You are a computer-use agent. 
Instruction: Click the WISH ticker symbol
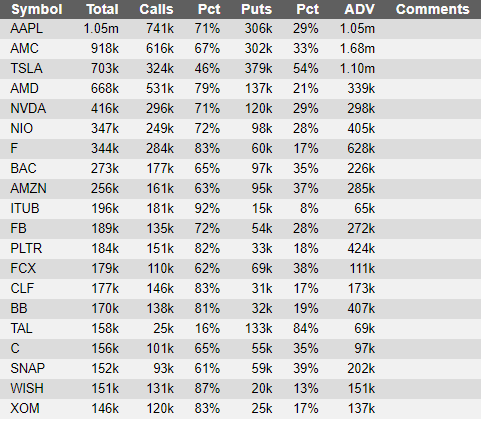[x=27, y=389]
